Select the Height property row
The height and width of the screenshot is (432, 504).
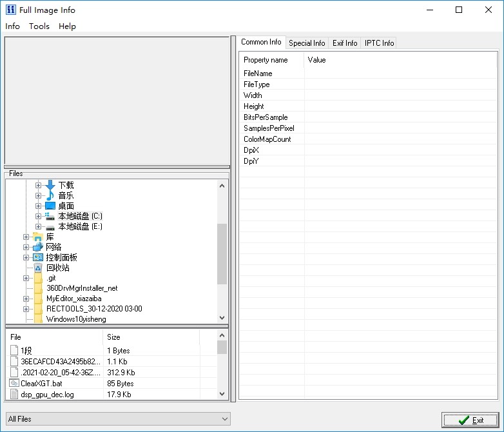click(369, 106)
